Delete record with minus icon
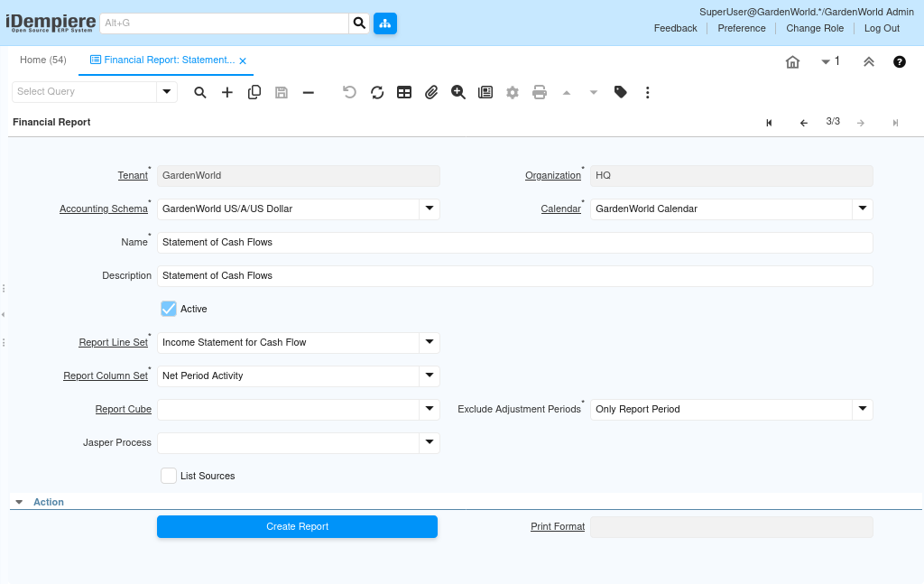This screenshot has height=584, width=924. pos(309,93)
